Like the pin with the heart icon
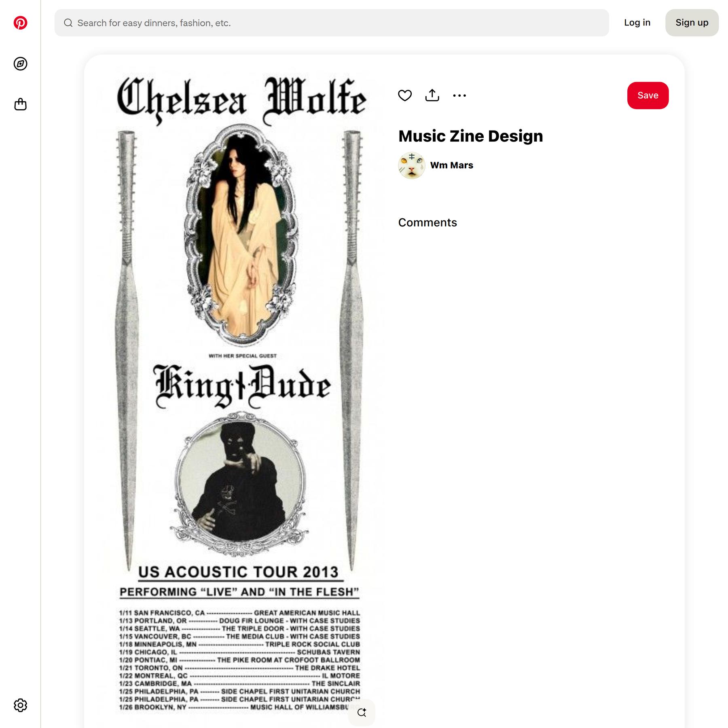This screenshot has width=728, height=728. pyautogui.click(x=405, y=95)
